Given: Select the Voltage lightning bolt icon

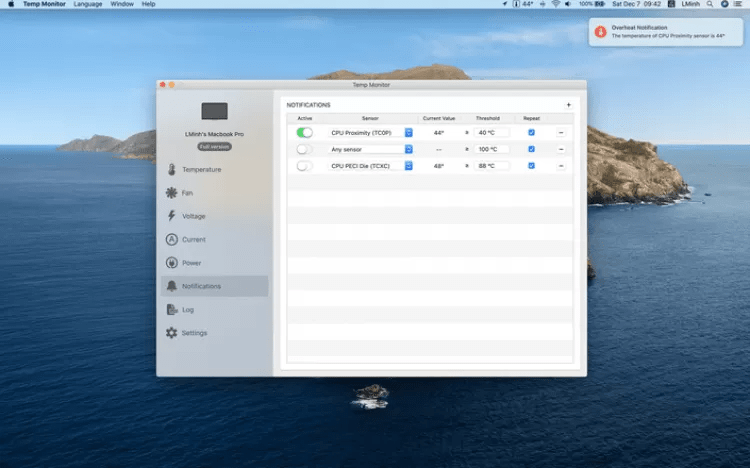Looking at the screenshot, I should (x=172, y=216).
